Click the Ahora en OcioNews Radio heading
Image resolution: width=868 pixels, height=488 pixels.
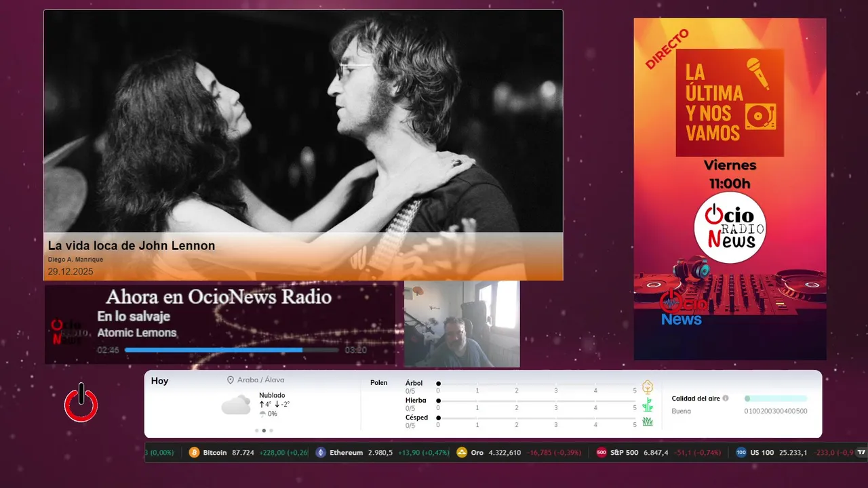point(219,297)
